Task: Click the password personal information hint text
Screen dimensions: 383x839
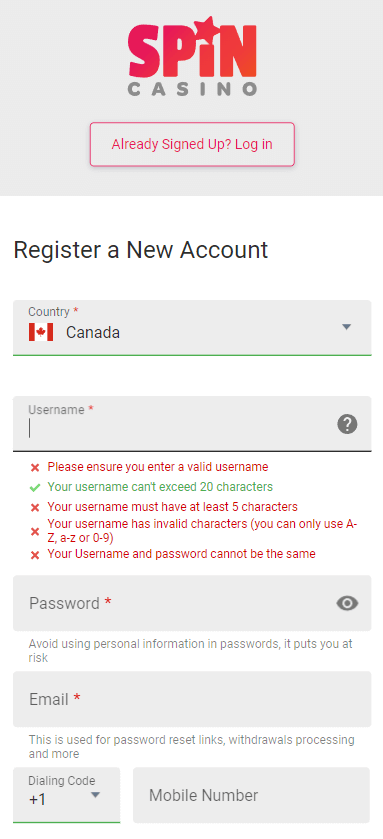Action: click(190, 651)
